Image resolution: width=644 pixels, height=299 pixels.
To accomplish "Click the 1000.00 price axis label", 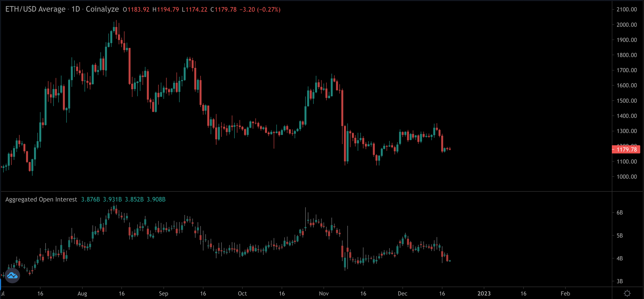I will coord(627,177).
